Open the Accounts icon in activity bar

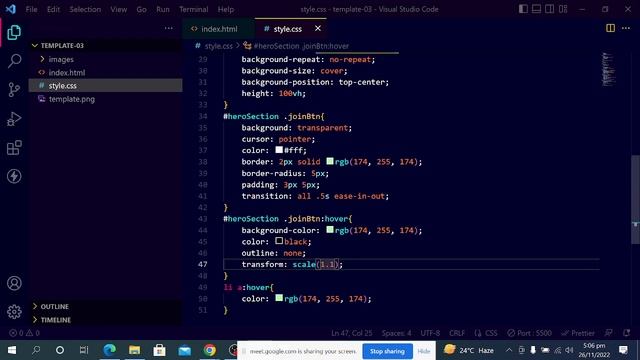tap(14, 283)
